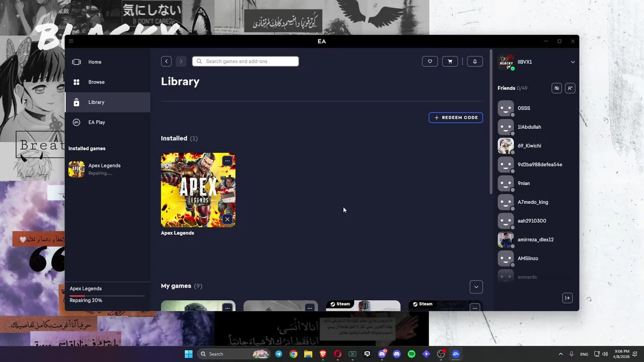This screenshot has height=362, width=644.
Task: Open Discord with notification badge in taskbar
Action: (382, 354)
